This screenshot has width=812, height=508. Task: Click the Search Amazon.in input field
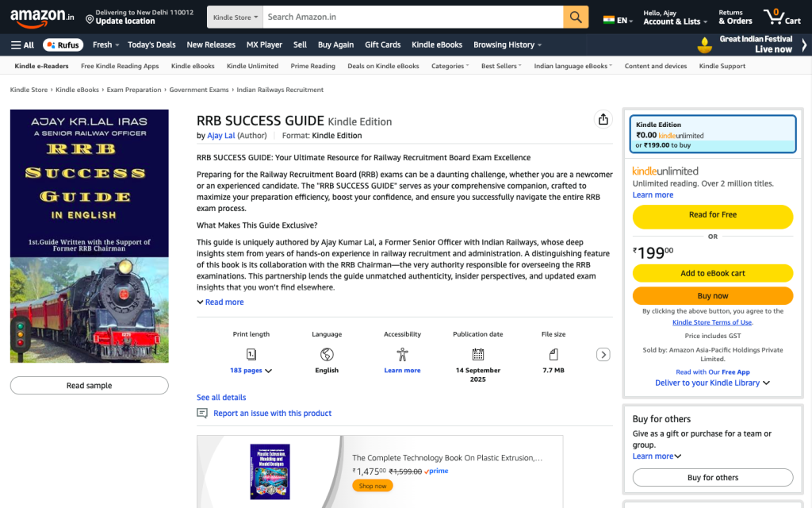[x=412, y=17]
